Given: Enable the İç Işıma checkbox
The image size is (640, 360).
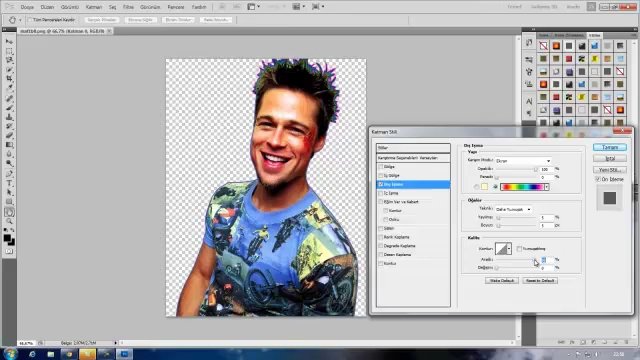Looking at the screenshot, I should coord(380,193).
